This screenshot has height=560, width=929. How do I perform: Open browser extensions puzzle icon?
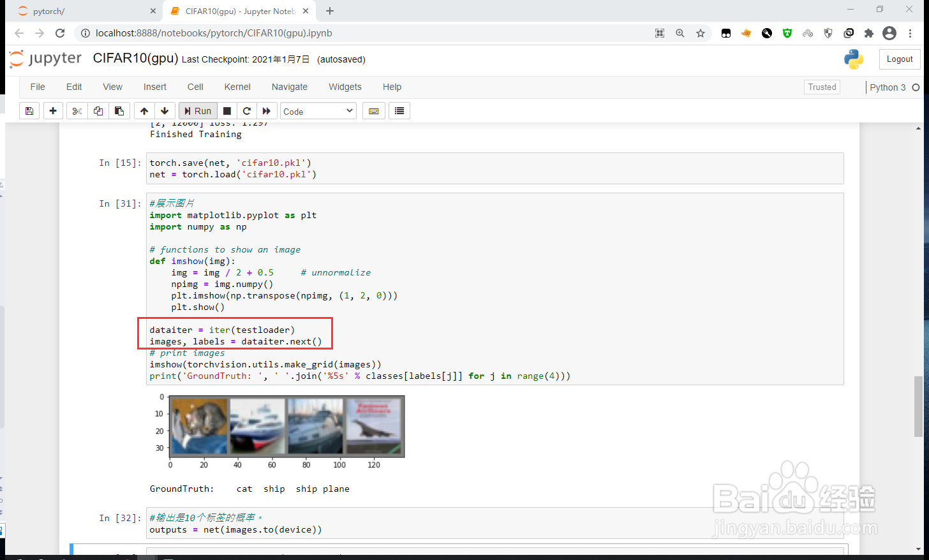click(869, 33)
